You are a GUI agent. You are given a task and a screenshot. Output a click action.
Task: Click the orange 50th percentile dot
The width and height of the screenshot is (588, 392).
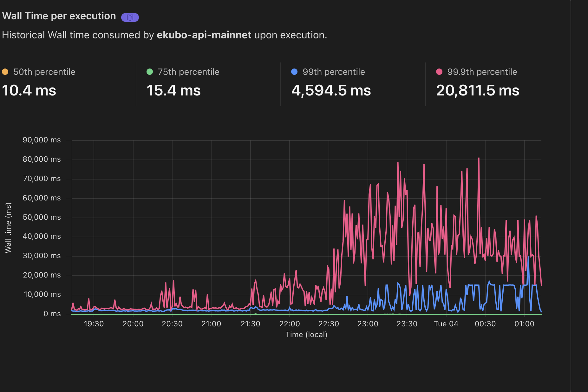coord(5,72)
